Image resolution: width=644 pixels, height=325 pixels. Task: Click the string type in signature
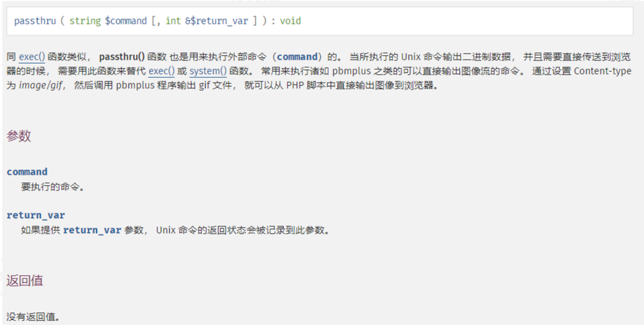tap(86, 21)
